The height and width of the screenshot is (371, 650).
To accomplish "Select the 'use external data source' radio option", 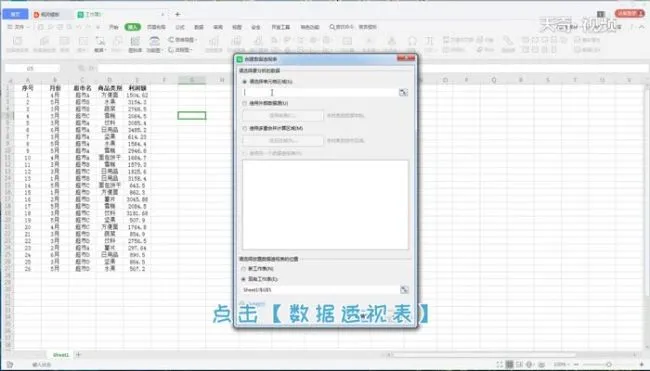I will (245, 103).
